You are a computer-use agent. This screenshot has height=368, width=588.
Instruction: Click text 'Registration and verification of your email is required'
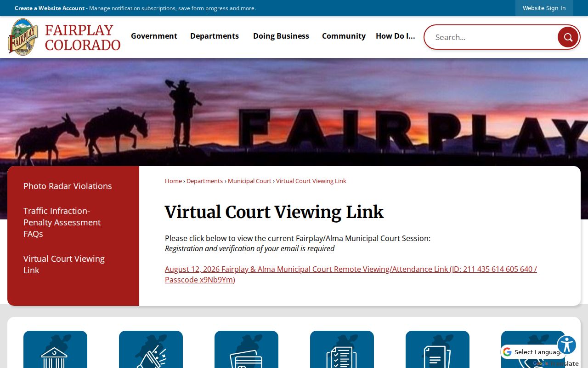coord(249,248)
